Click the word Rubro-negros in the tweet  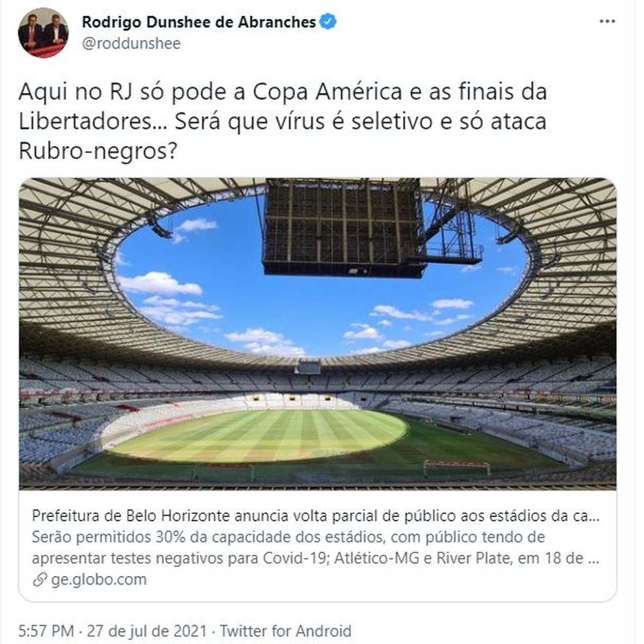pyautogui.click(x=98, y=151)
